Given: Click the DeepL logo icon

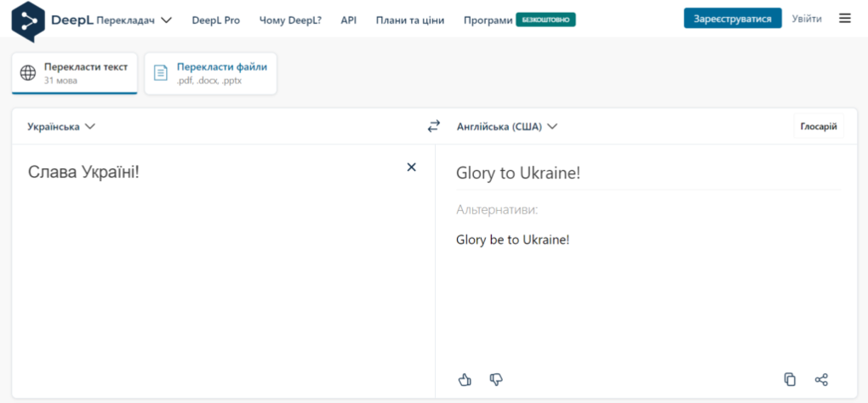Looking at the screenshot, I should tap(29, 21).
